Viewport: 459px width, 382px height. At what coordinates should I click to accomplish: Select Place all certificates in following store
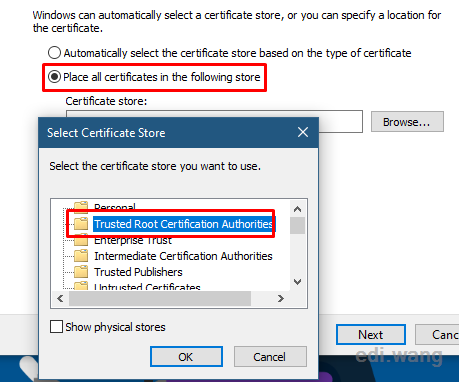54,77
